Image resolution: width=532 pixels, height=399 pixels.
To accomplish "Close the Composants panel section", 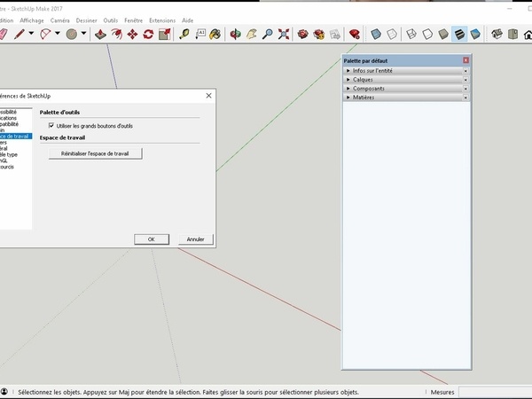I will point(465,88).
